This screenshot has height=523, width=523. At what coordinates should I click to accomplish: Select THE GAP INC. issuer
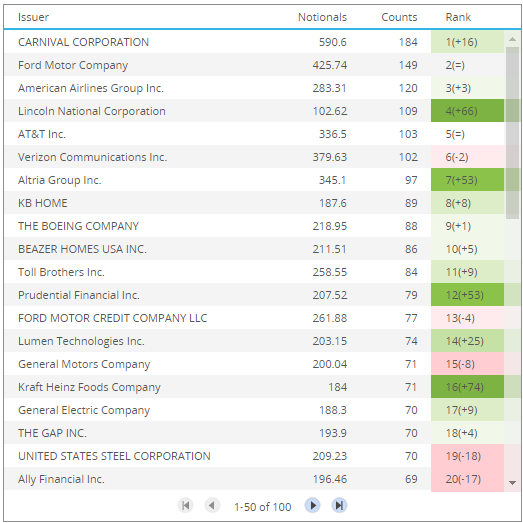[52, 433]
